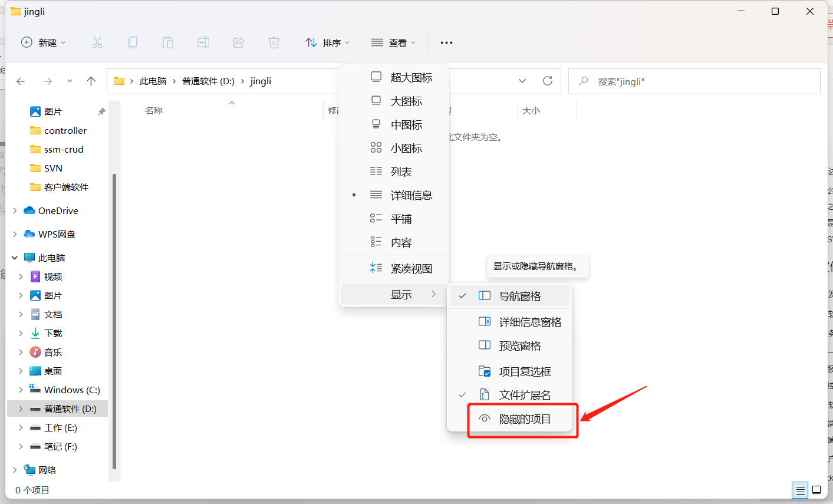833x504 pixels.
Task: Choose 内容 from view menu
Action: point(394,242)
